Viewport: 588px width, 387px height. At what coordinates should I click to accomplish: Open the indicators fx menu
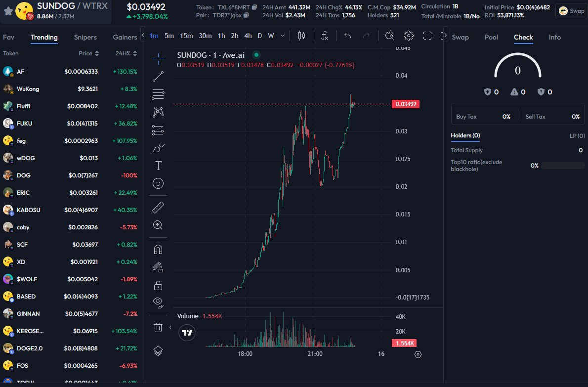coord(324,36)
